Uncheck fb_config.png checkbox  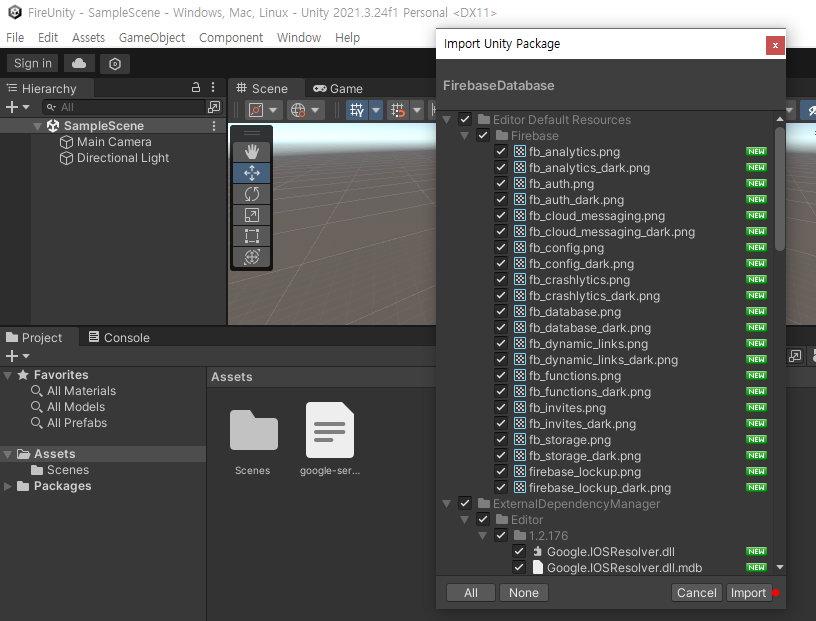(x=501, y=248)
